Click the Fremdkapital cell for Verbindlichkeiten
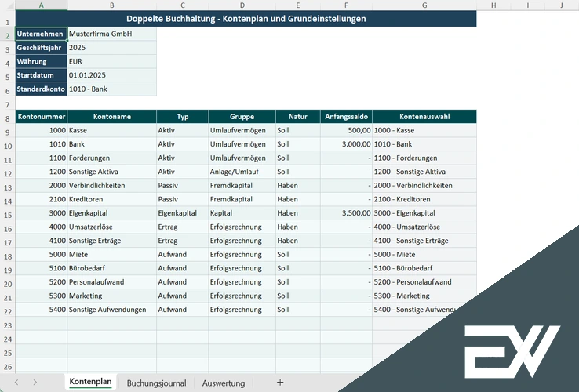The height and width of the screenshot is (392, 579). [x=242, y=185]
